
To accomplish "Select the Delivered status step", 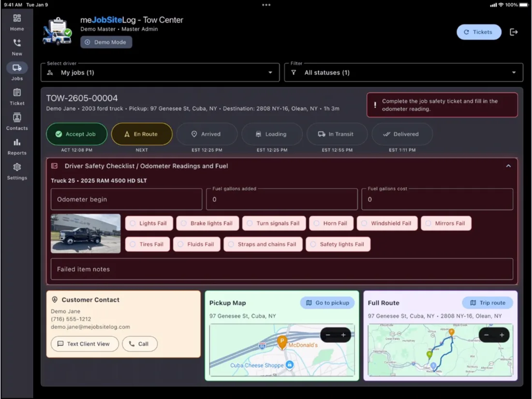I will click(402, 134).
